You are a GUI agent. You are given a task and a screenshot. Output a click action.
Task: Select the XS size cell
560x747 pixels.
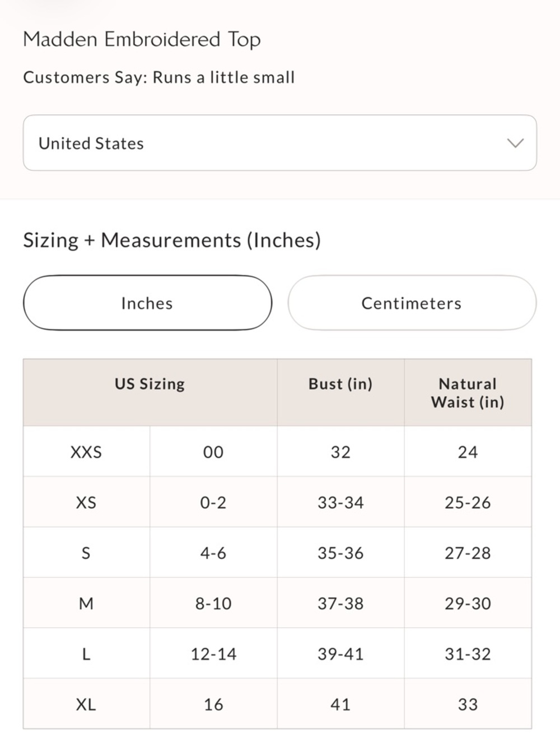[86, 502]
